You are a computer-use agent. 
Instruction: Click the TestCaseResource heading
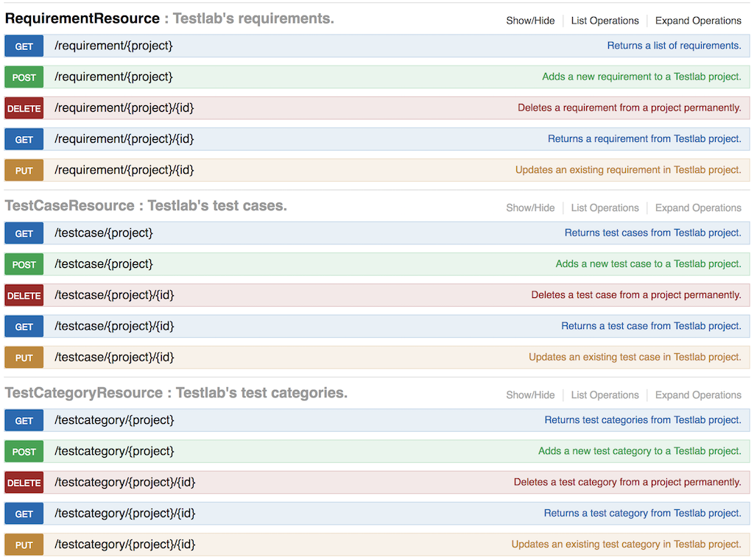click(70, 206)
